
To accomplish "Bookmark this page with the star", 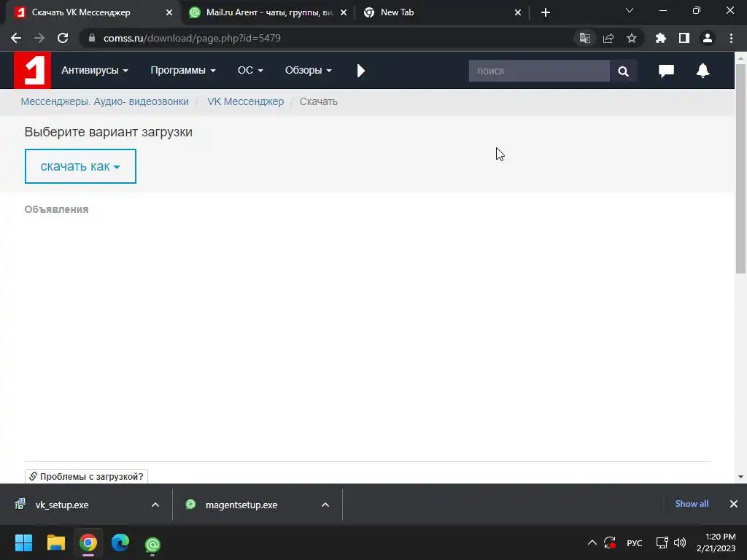I will coord(631,38).
